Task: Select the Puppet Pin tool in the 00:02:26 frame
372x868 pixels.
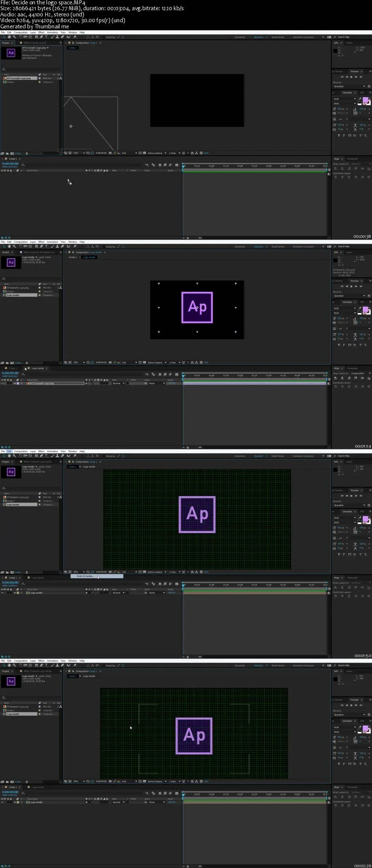Action: click(75, 665)
